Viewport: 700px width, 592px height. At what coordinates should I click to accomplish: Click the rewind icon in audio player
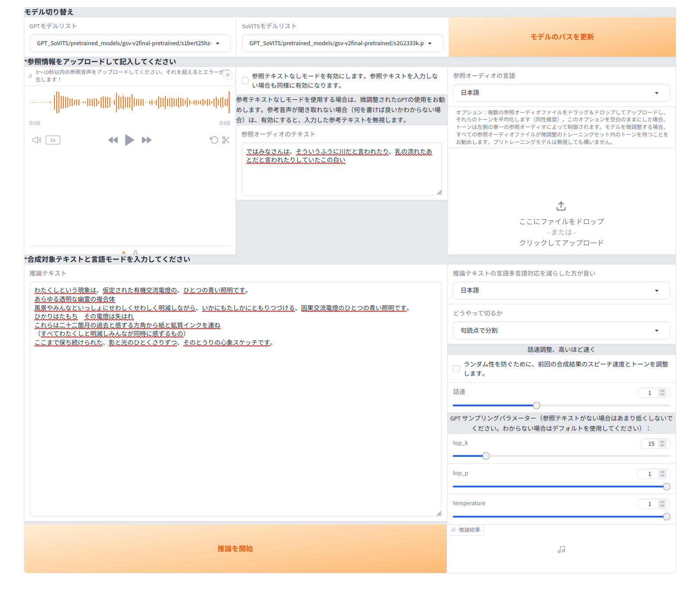coord(113,140)
